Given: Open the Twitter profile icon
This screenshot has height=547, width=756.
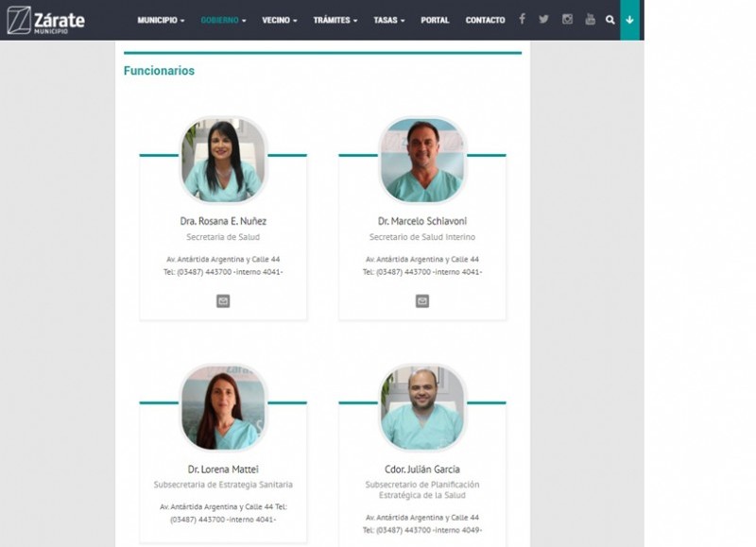Looking at the screenshot, I should (x=544, y=19).
